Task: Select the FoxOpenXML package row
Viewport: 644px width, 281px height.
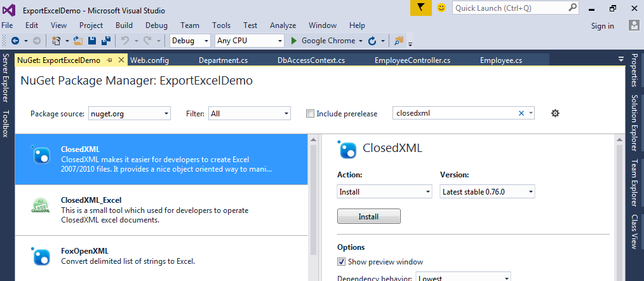Action: [161, 258]
